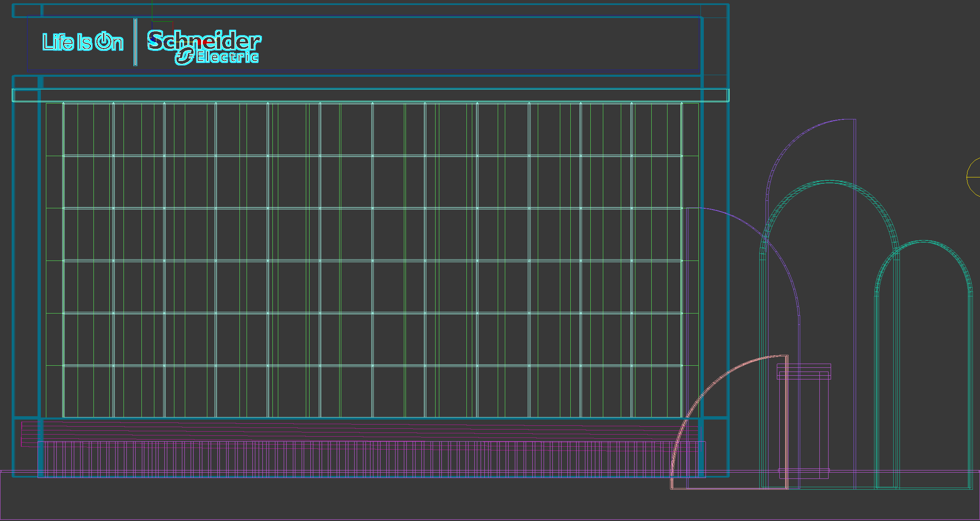This screenshot has height=521, width=980.
Task: Select the vertical divider bar between logos
Action: tap(135, 42)
